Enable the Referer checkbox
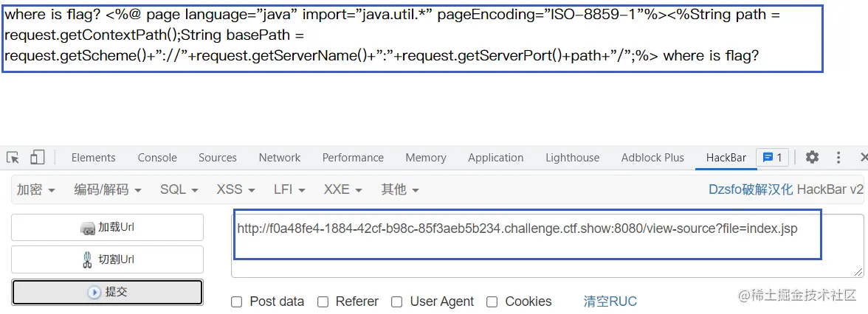 [x=323, y=302]
